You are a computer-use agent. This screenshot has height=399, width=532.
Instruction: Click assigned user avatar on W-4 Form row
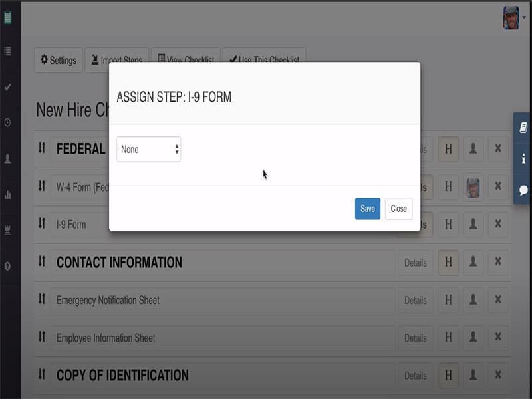[x=473, y=187]
